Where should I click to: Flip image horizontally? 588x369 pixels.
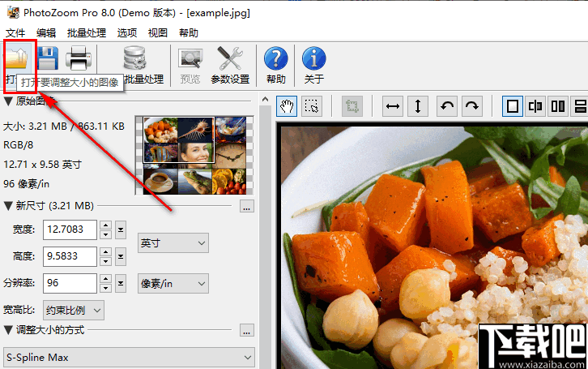coord(393,106)
